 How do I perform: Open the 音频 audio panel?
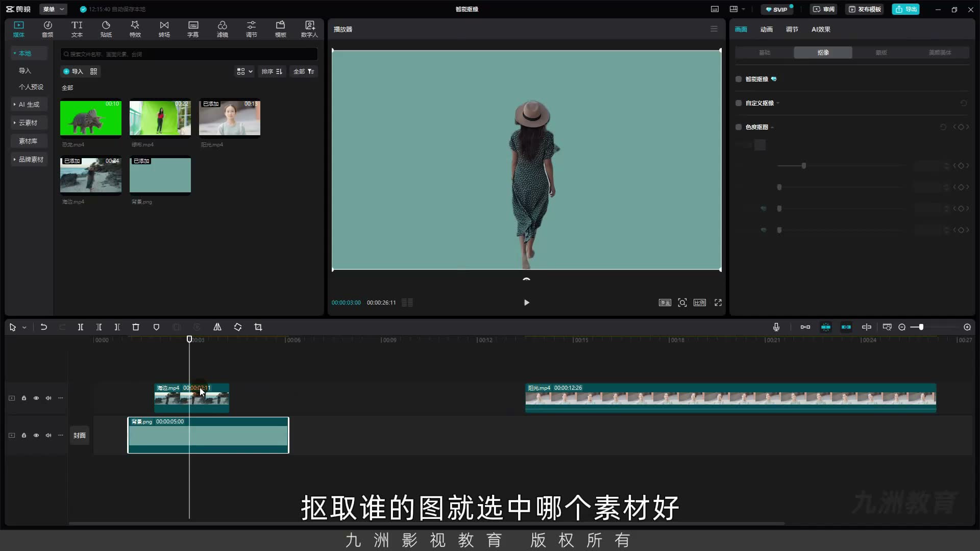pos(47,29)
